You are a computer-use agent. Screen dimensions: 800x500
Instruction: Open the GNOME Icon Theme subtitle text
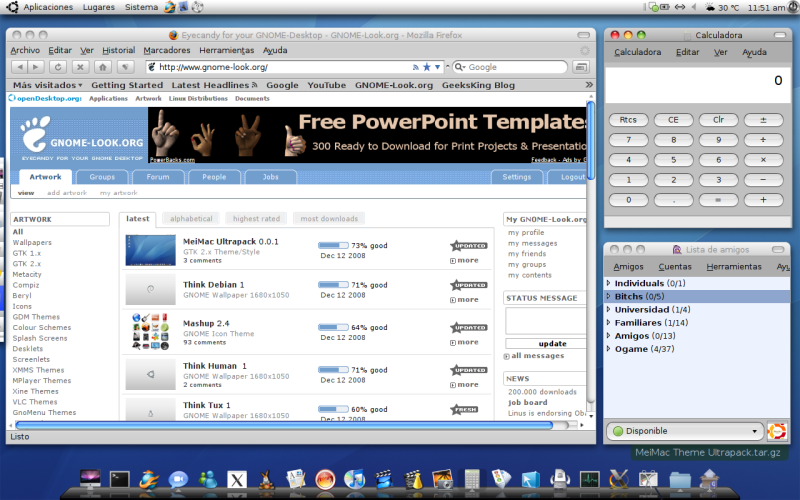tap(218, 334)
